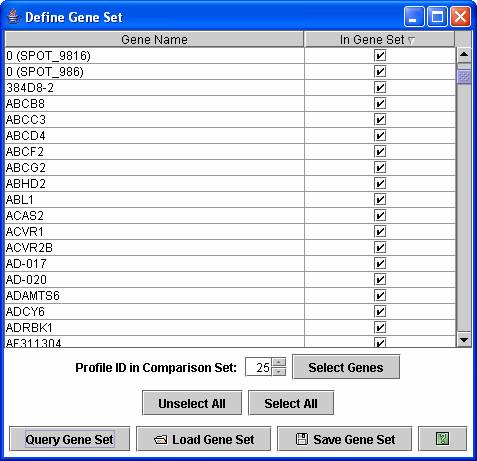Click Save Gene Set button
The width and height of the screenshot is (477, 461).
[x=344, y=439]
